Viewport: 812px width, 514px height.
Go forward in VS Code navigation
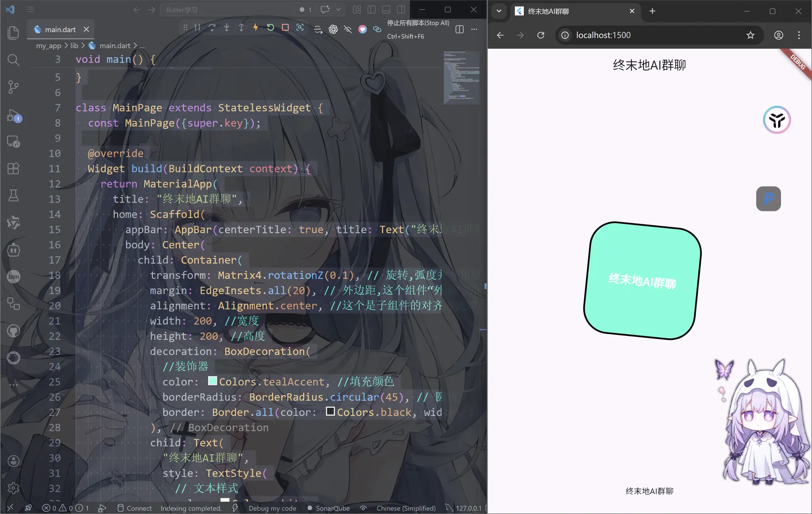click(151, 9)
